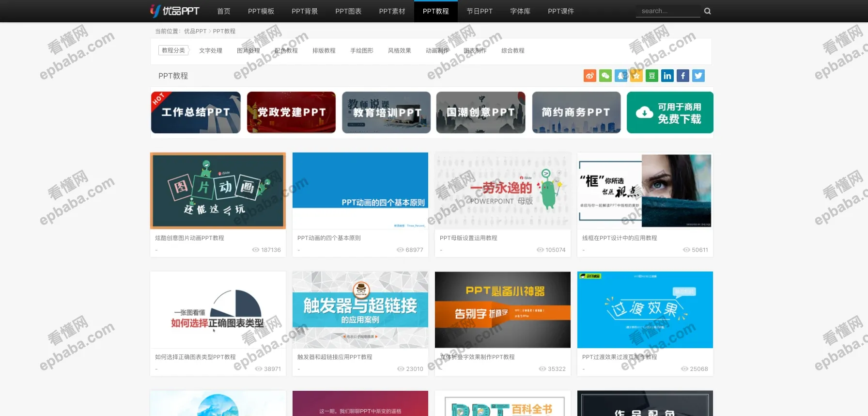This screenshot has width=868, height=416.
Task: Click PPT教程 breadcrumb link
Action: 224,31
